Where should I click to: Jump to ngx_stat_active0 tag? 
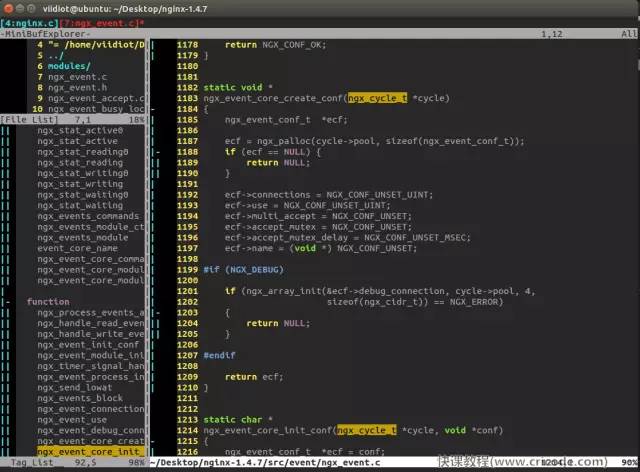80,131
